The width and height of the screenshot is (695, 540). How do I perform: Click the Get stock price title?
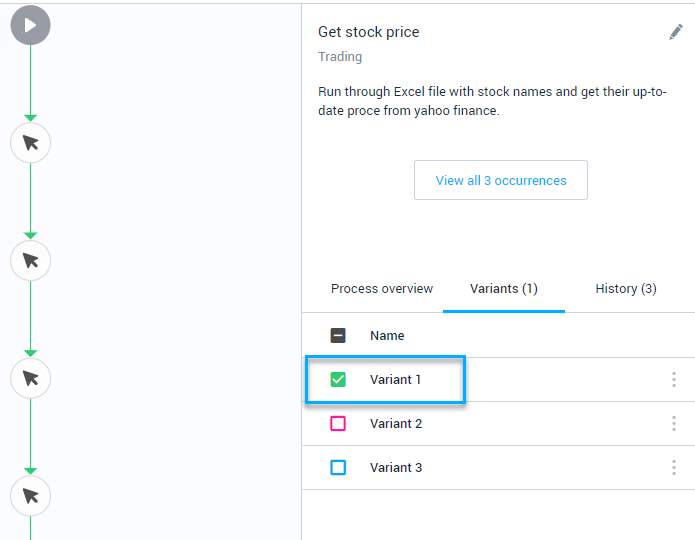click(x=368, y=32)
